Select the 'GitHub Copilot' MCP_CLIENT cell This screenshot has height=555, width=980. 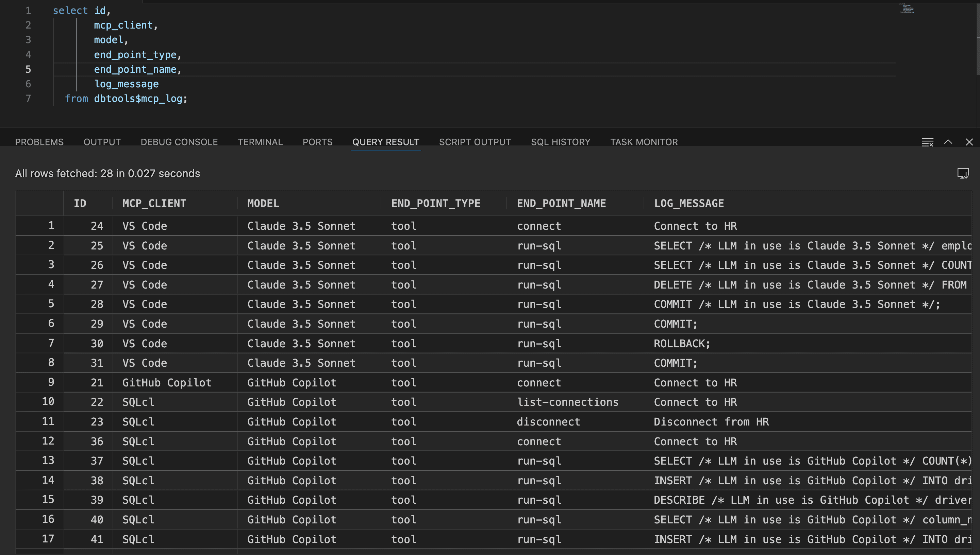[175, 383]
